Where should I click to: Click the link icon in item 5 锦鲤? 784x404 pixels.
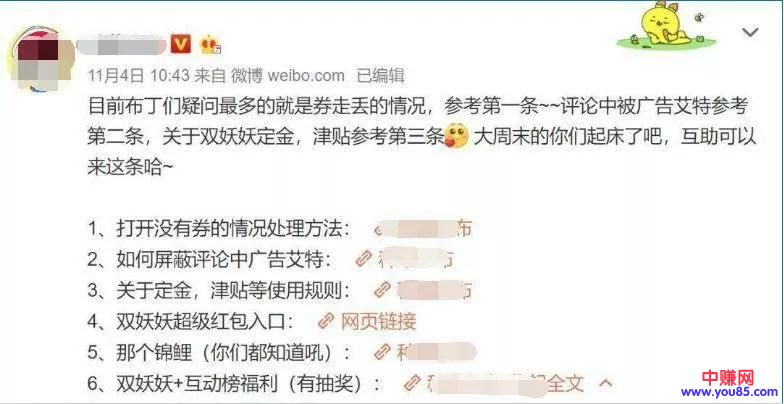coord(383,352)
